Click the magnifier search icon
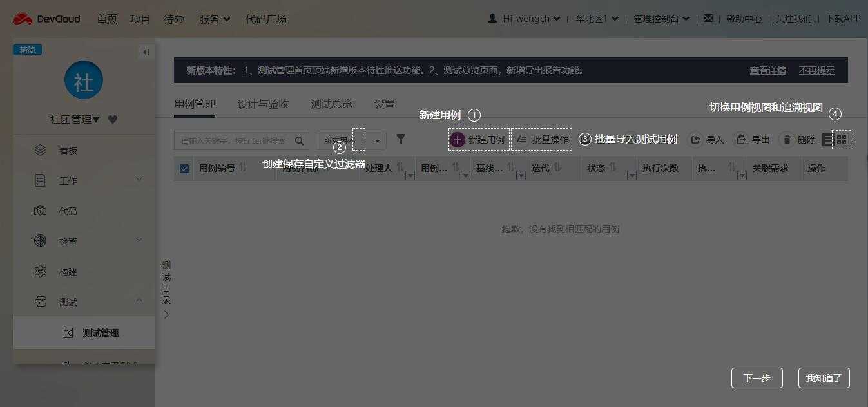The image size is (868, 407). [299, 140]
